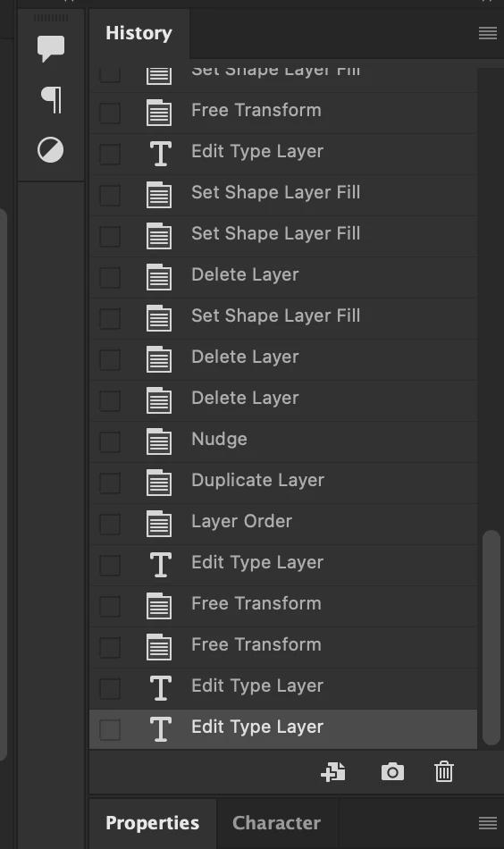Create new snapshot with camera icon
The image size is (504, 849).
coord(392,771)
